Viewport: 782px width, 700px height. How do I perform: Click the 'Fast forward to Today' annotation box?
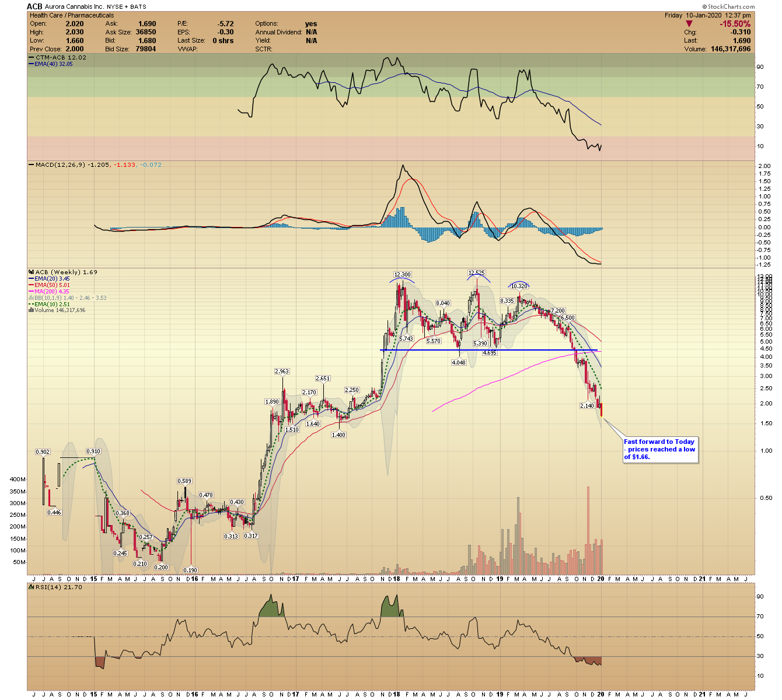[x=659, y=450]
